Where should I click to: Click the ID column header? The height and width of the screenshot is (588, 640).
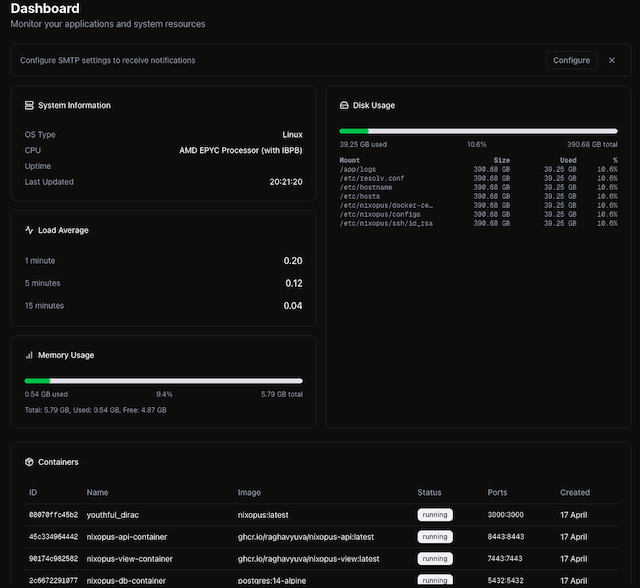tap(33, 493)
